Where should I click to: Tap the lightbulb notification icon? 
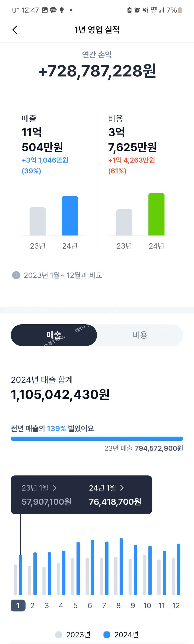click(62, 10)
